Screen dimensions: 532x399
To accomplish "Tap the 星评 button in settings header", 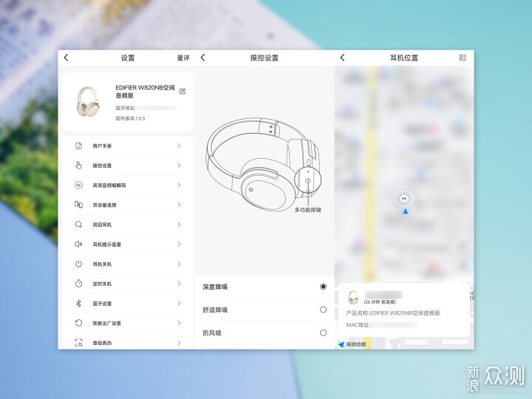I will click(x=183, y=58).
